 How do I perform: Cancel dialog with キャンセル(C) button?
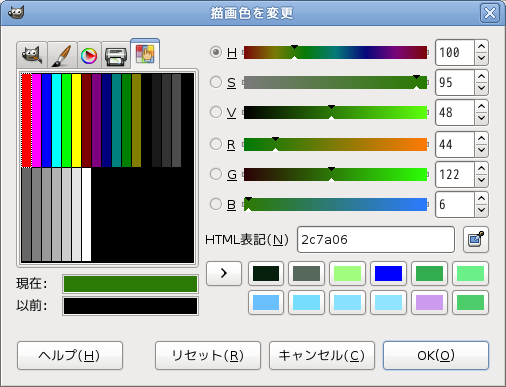(x=322, y=355)
